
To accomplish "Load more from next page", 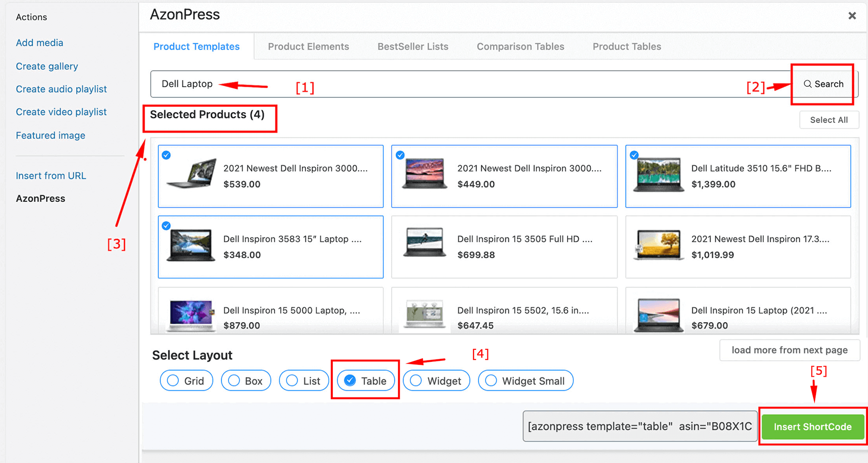I will 789,350.
